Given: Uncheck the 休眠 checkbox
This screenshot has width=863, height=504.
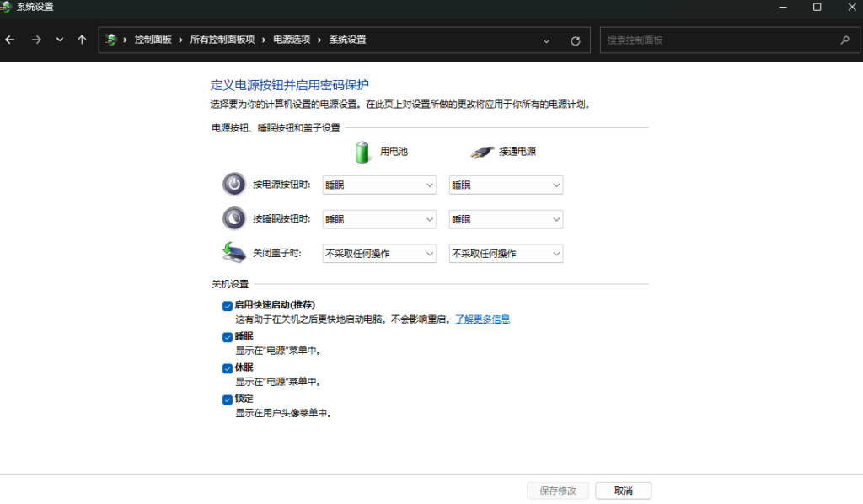Looking at the screenshot, I should tap(228, 368).
